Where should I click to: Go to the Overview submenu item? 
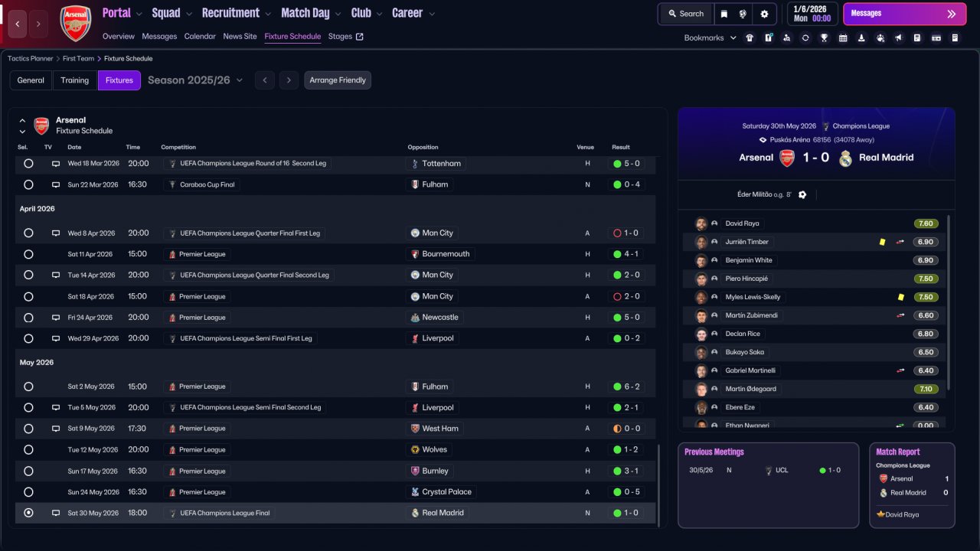(119, 37)
